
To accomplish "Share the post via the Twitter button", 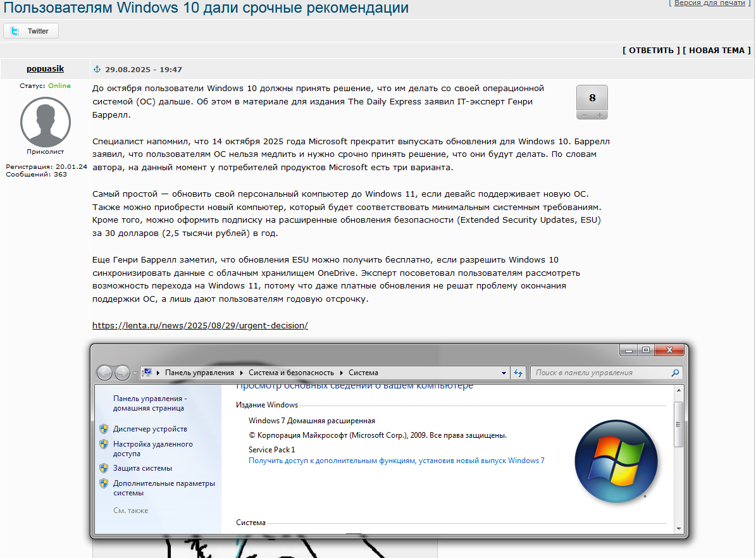I will point(31,31).
